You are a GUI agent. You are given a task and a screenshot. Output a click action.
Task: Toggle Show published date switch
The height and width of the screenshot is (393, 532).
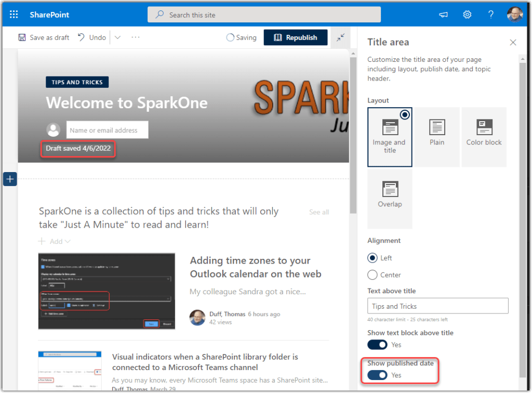[x=378, y=375]
